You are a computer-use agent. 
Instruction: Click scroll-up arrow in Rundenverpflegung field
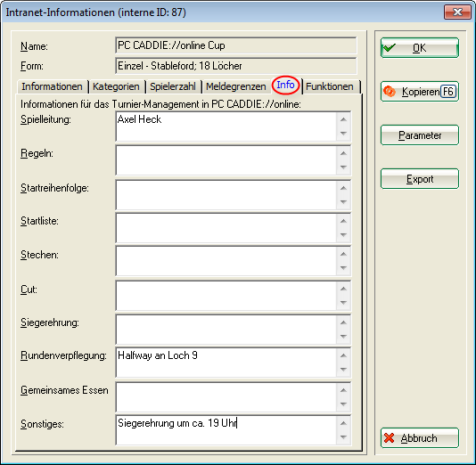coord(343,355)
